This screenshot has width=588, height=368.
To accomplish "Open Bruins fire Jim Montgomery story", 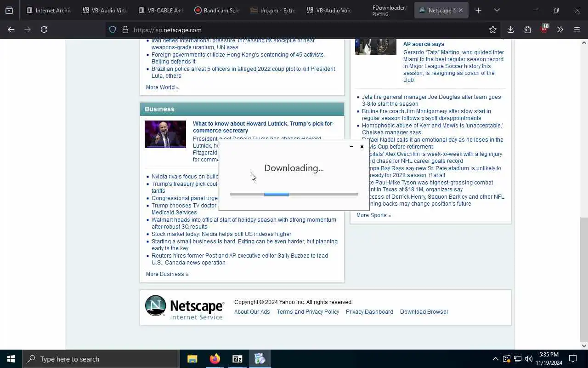I will click(x=426, y=115).
